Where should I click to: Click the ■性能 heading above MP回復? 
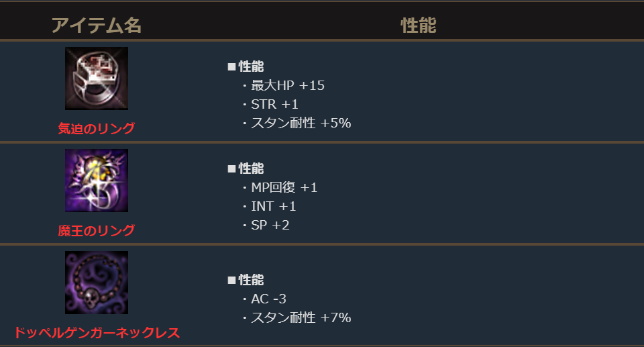246,168
